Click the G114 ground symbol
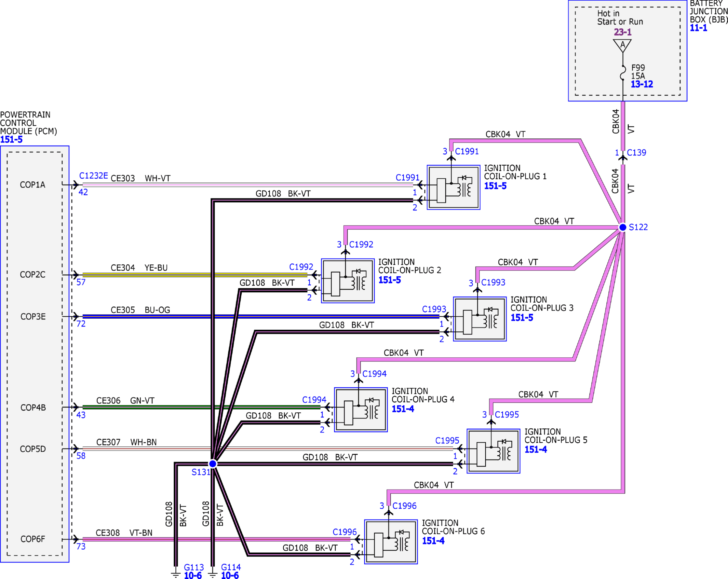 tap(213, 574)
